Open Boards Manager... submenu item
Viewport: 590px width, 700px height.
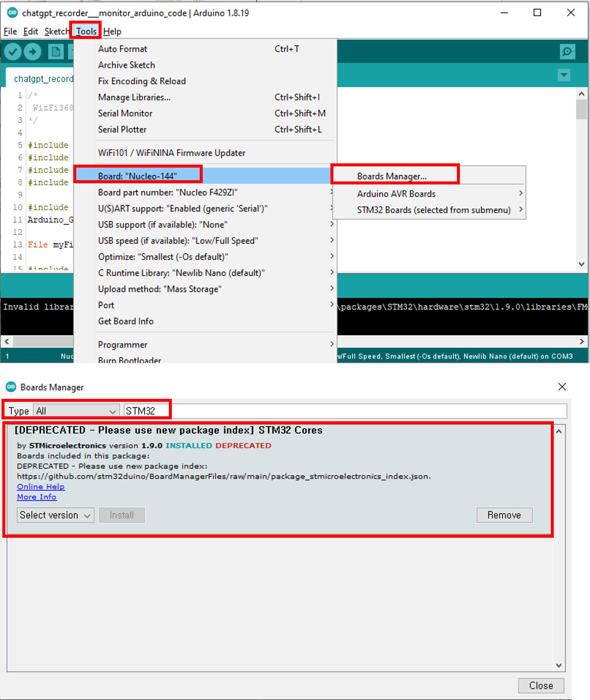point(429,176)
